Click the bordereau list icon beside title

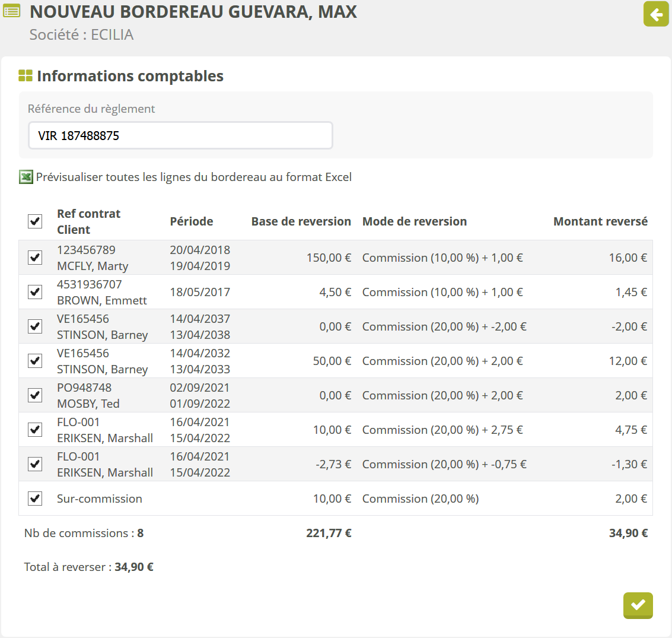coord(12,11)
